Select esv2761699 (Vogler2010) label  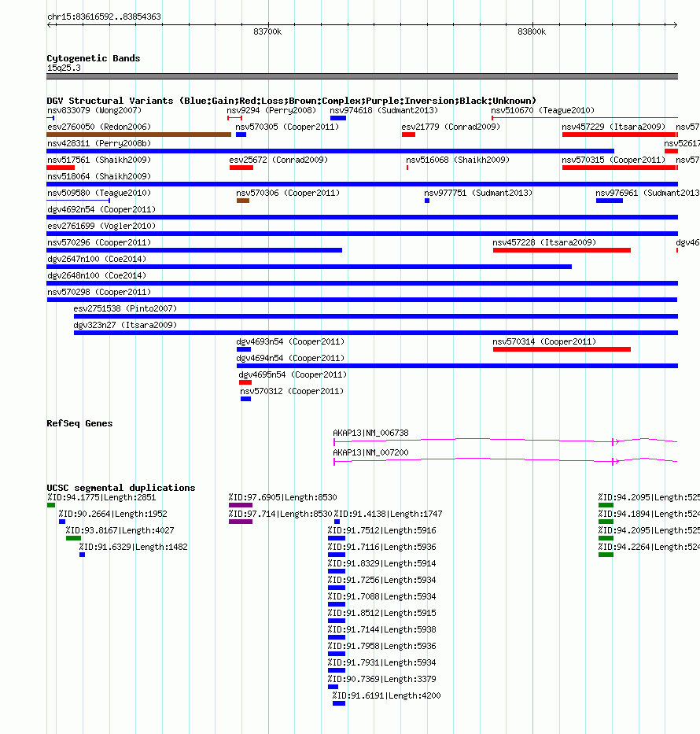101,226
